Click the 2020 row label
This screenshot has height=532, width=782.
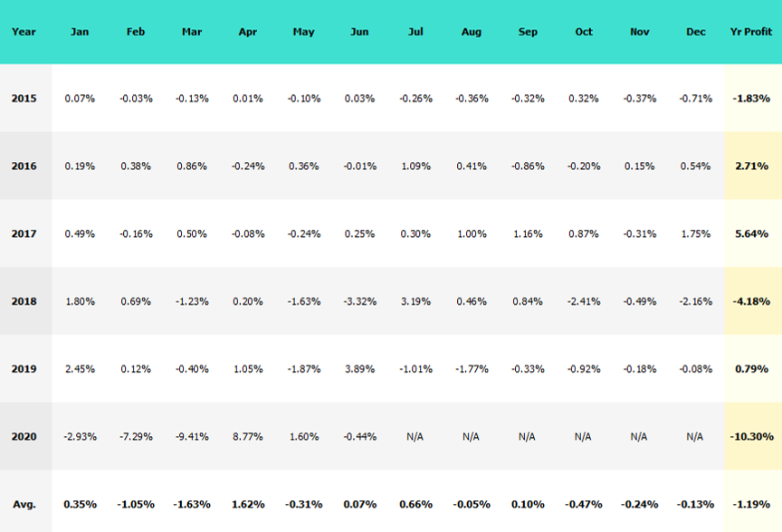click(24, 436)
